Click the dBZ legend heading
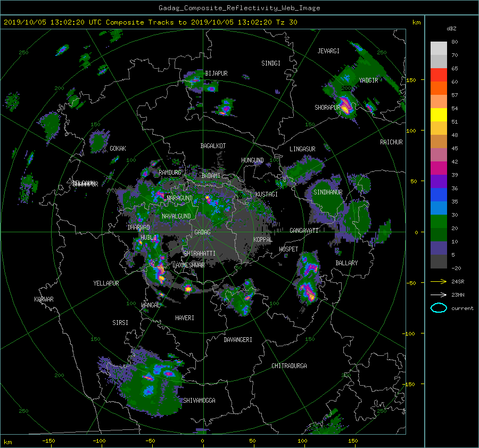 tap(451, 29)
